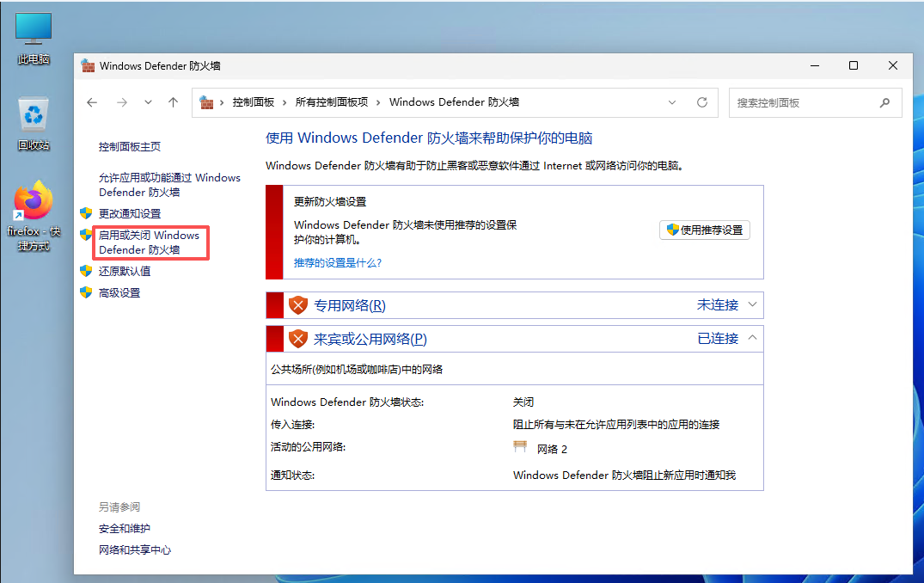Open the Firefox desktop shortcut
Viewport: 924px width, 583px height.
point(34,215)
